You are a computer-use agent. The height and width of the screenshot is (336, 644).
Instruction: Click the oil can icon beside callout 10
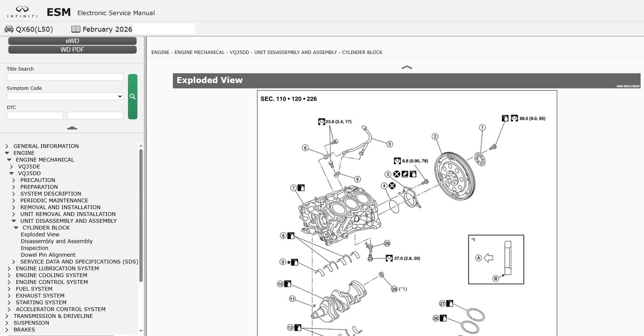(288, 284)
